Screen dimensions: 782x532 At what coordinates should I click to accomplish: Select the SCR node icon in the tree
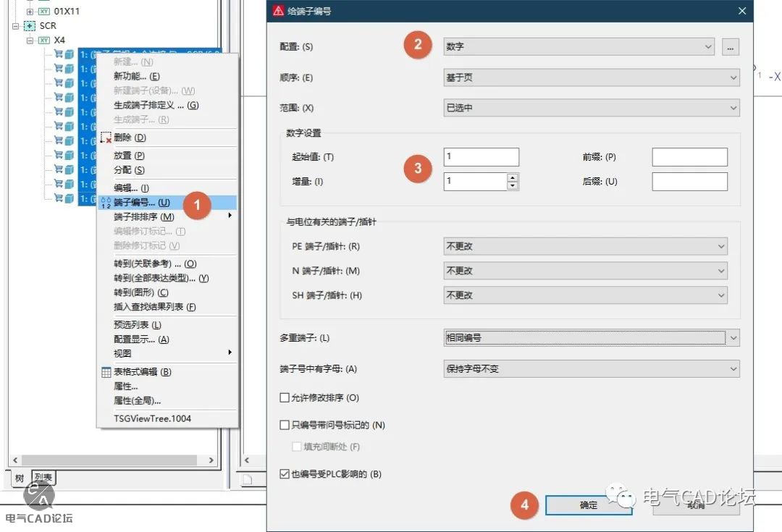(30, 25)
